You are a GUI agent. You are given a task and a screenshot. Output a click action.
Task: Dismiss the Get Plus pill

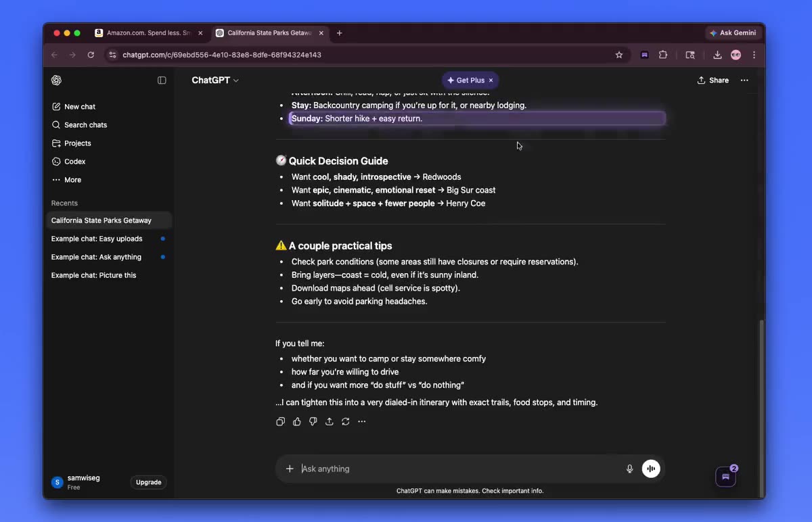pos(491,80)
